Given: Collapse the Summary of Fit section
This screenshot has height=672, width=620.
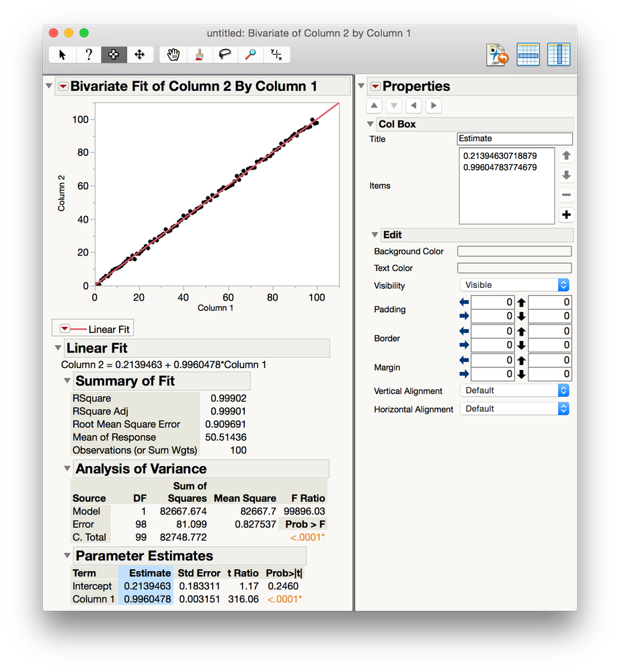Looking at the screenshot, I should pos(67,381).
